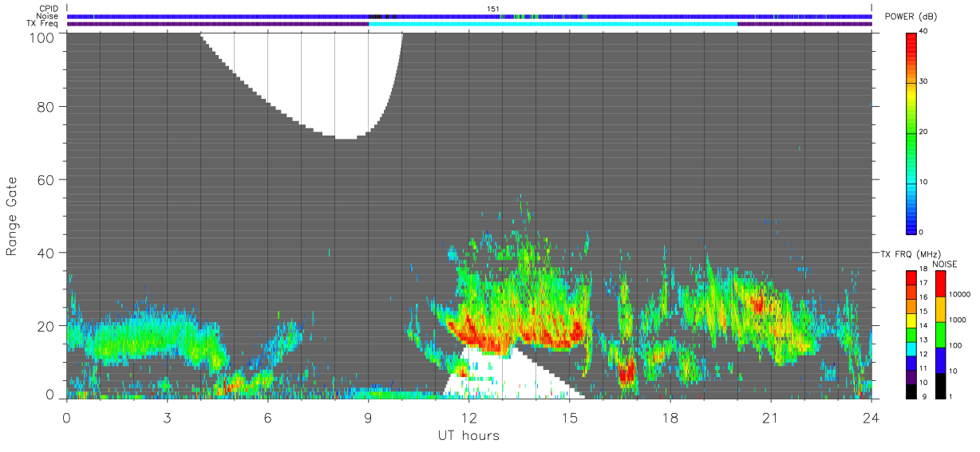Image resolution: width=980 pixels, height=452 pixels.
Task: Click x-axis tick label '12'
Action: pos(468,417)
